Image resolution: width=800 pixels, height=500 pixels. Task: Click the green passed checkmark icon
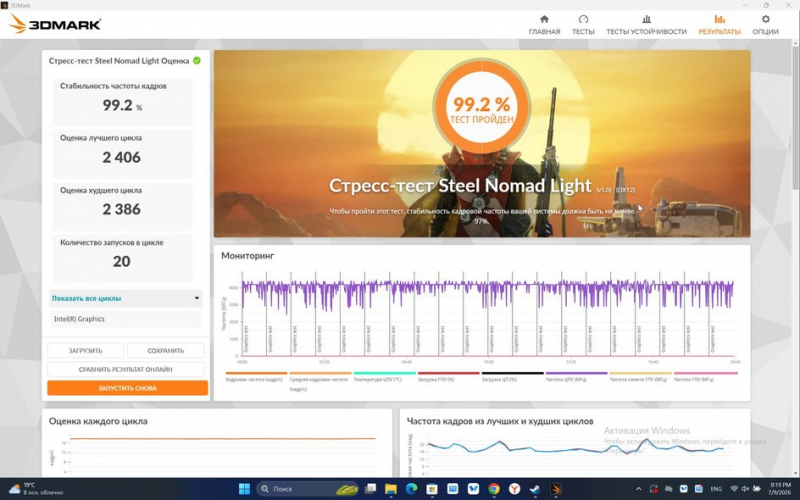pyautogui.click(x=197, y=60)
